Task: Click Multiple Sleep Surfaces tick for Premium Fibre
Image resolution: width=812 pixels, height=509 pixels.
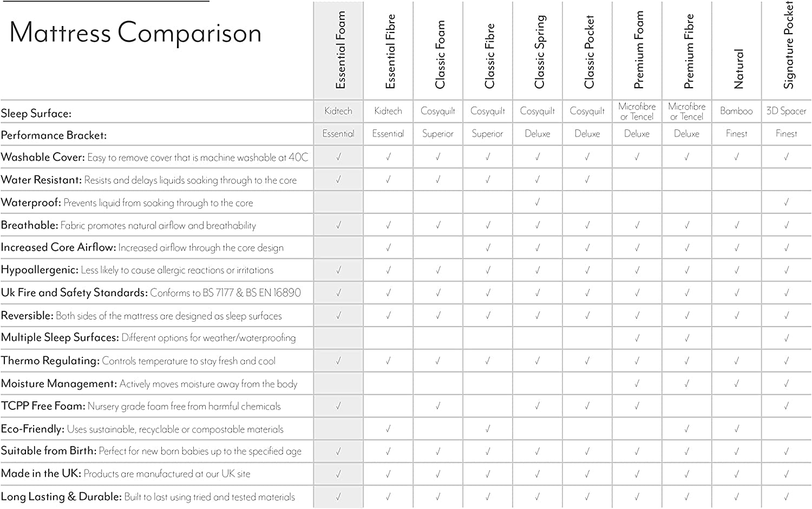Action: coord(687,338)
